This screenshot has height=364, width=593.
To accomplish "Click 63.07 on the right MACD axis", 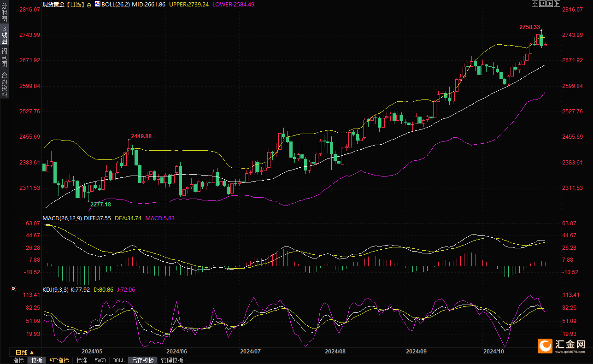I will (570, 223).
